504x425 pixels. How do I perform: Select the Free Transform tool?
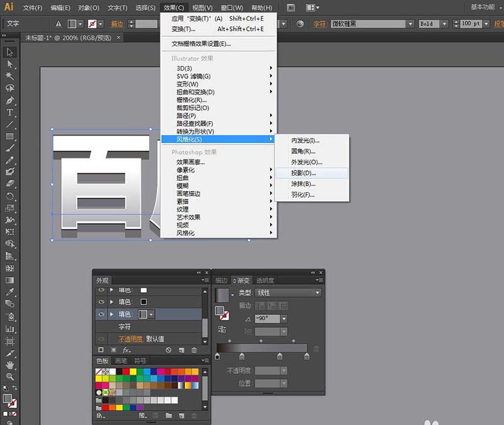[x=9, y=232]
